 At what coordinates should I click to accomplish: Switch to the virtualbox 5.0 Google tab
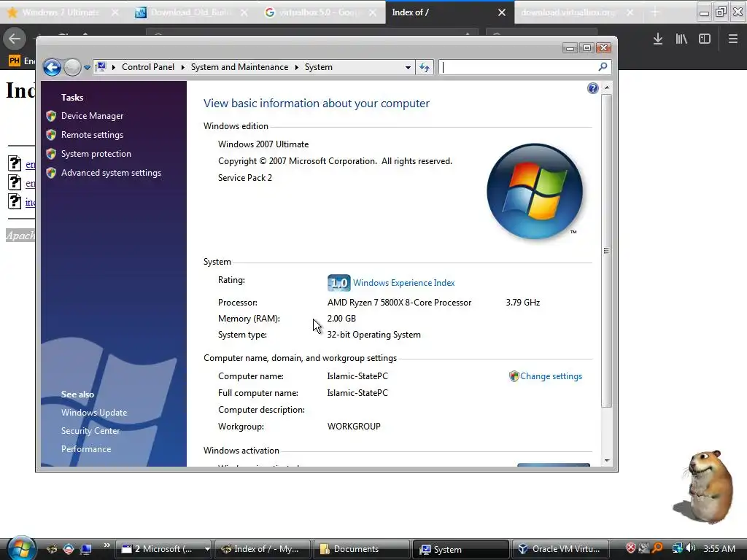click(x=319, y=12)
